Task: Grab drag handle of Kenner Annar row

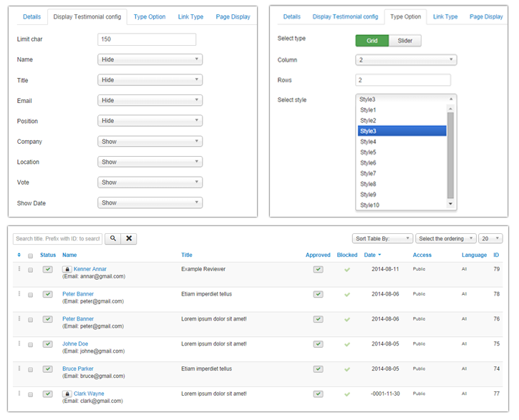Action: pos(19,269)
